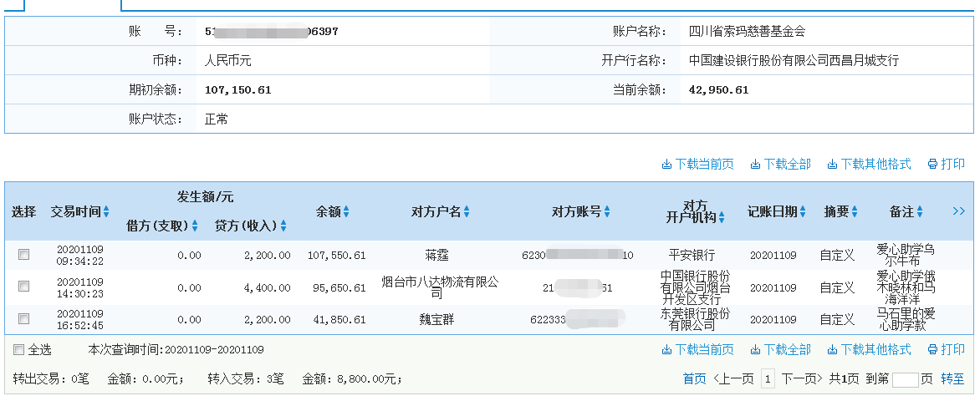Sort the table by 对方账号
Viewport: 980px width, 396px height.
pos(580,211)
